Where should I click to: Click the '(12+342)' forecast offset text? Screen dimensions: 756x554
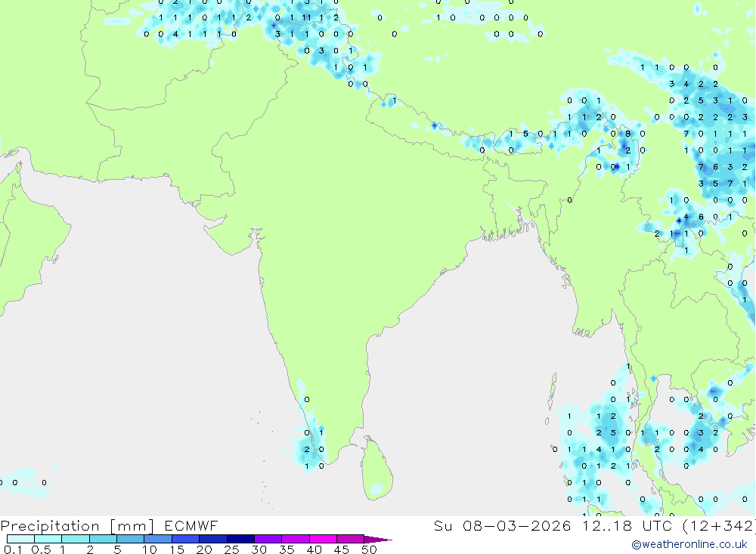[719, 526]
